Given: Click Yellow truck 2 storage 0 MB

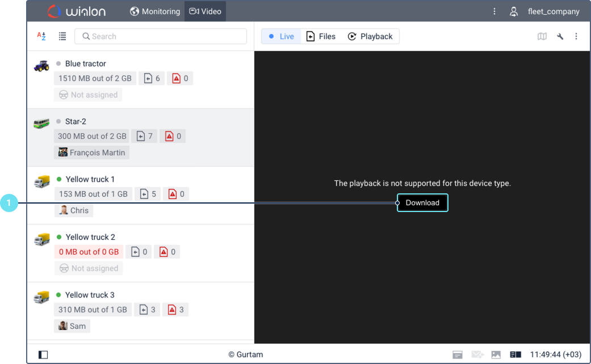Looking at the screenshot, I should 89,252.
